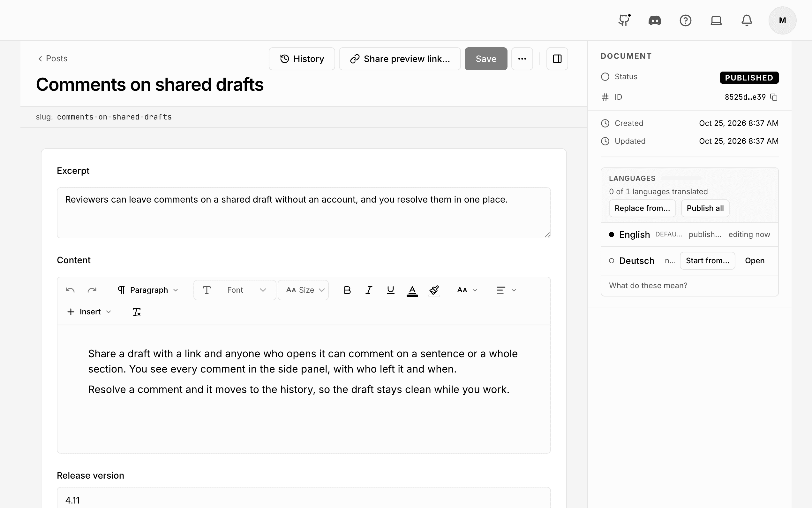Open the more options ellipsis menu

[x=522, y=59]
